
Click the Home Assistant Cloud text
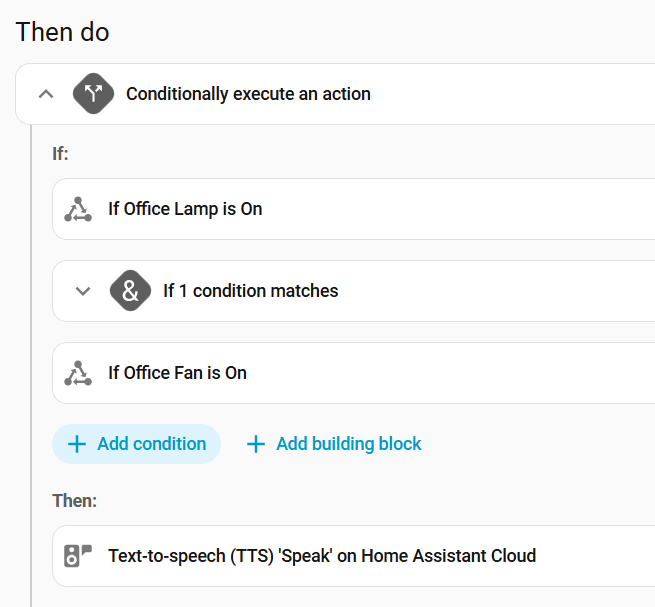pyautogui.click(x=449, y=556)
